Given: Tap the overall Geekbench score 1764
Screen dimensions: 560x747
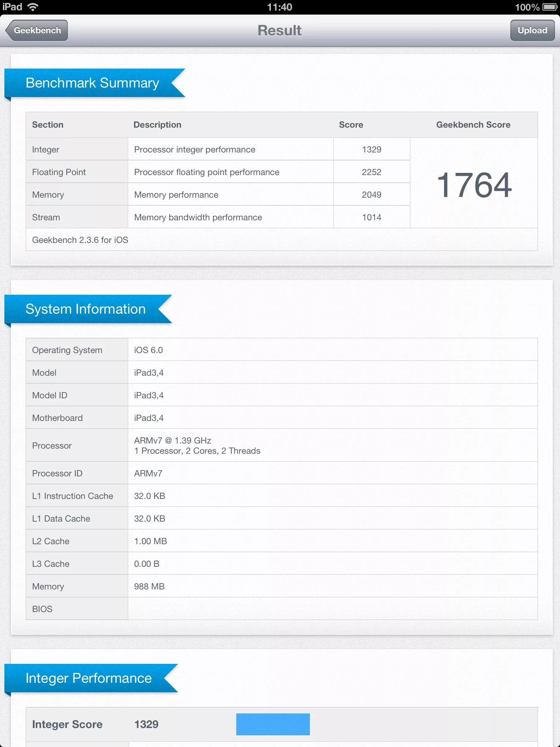Looking at the screenshot, I should (474, 185).
